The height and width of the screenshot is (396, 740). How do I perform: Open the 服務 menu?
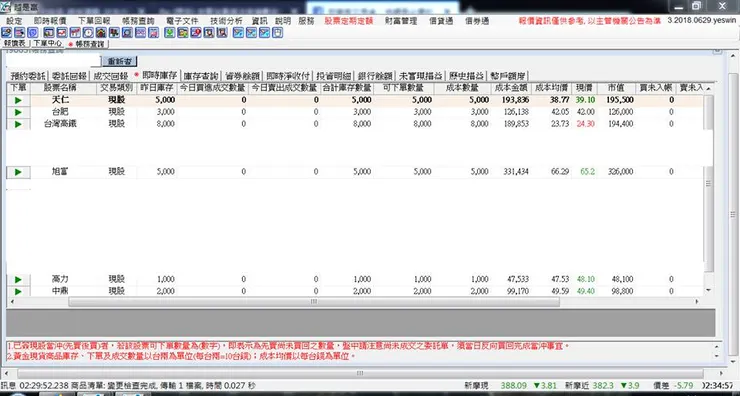click(x=306, y=21)
